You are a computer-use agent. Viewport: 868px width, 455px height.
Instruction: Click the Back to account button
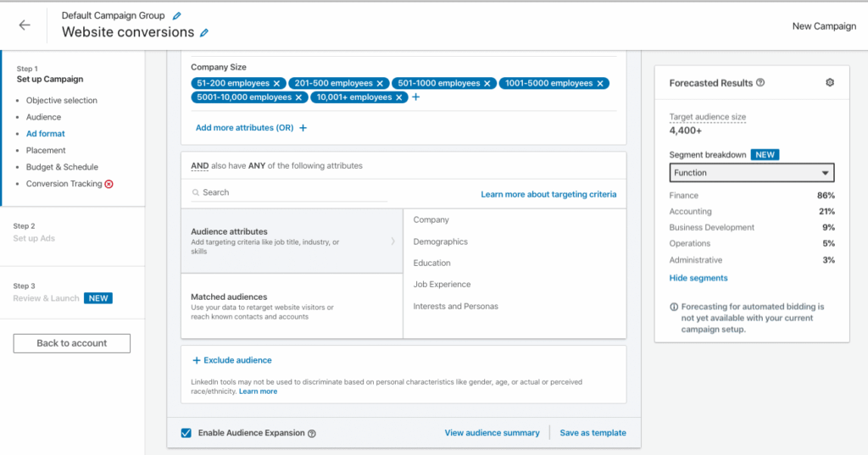72,343
